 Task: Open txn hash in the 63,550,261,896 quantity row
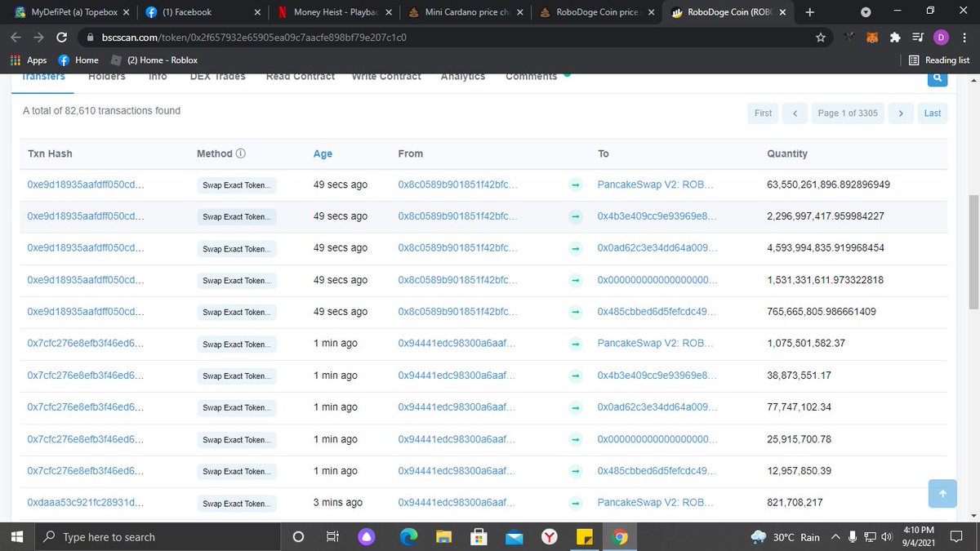pos(87,185)
